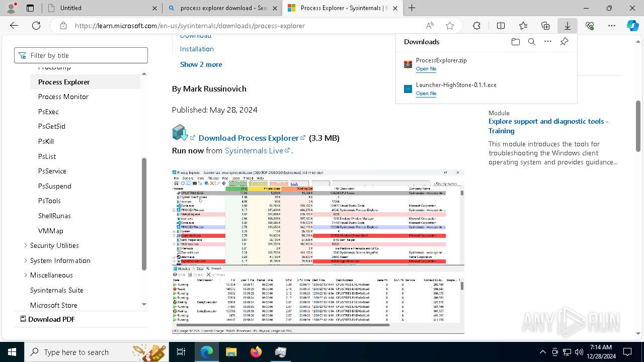Select PsGetSid in the sidebar
This screenshot has height=362, width=644.
pos(52,126)
